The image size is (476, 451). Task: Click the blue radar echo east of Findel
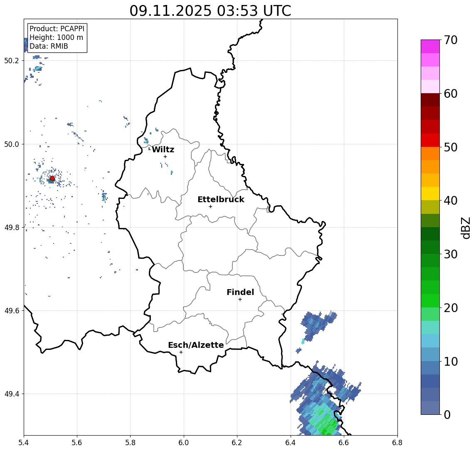click(318, 325)
